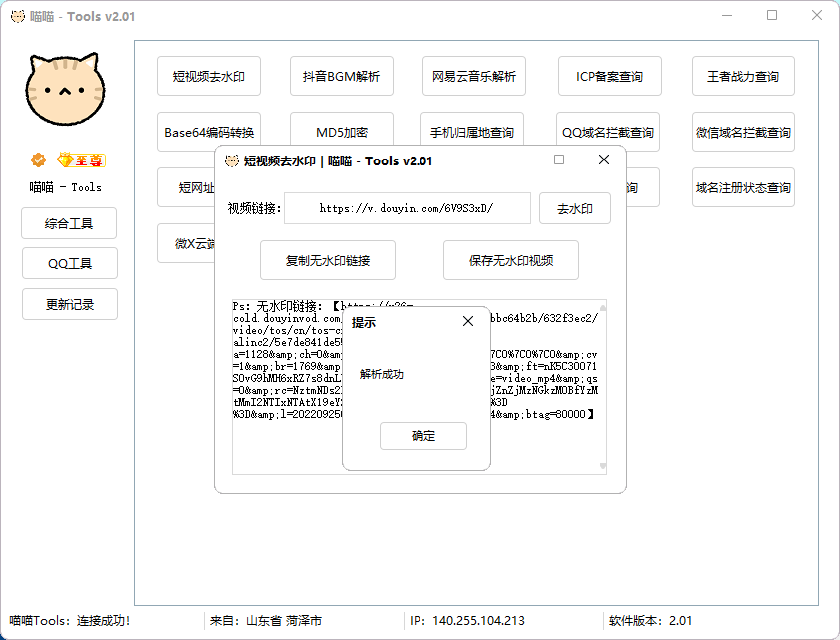Click the cat icon in main title bar

18,17
